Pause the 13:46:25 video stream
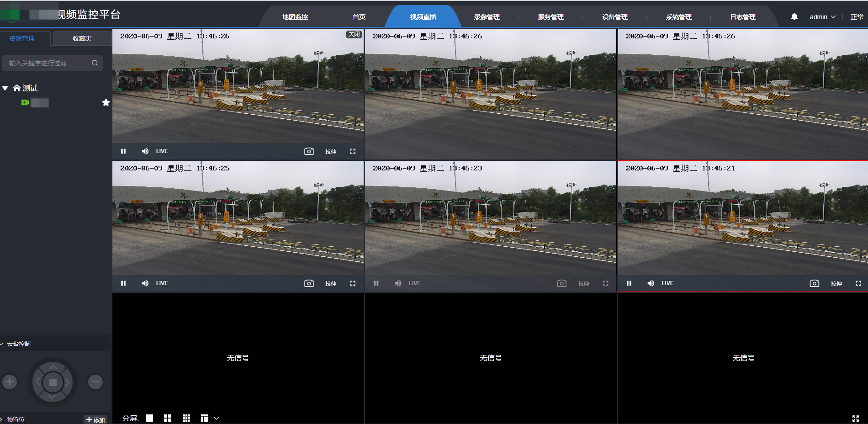 pyautogui.click(x=123, y=283)
